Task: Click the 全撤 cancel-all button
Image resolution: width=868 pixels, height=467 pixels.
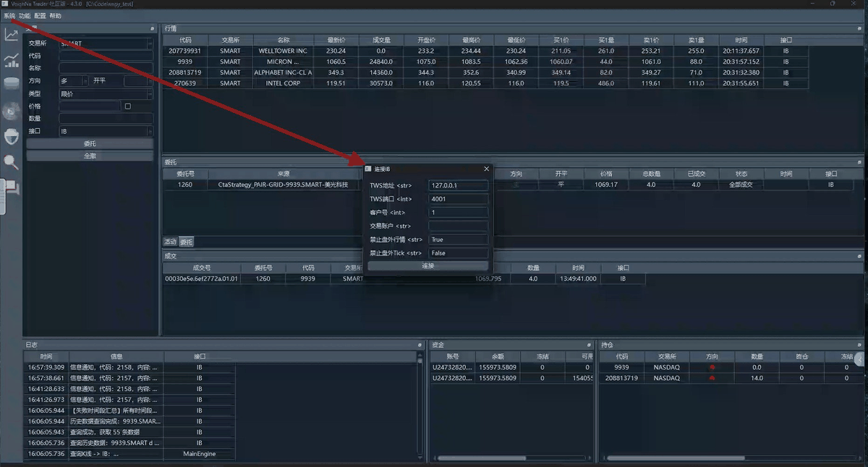Action: [x=90, y=156]
